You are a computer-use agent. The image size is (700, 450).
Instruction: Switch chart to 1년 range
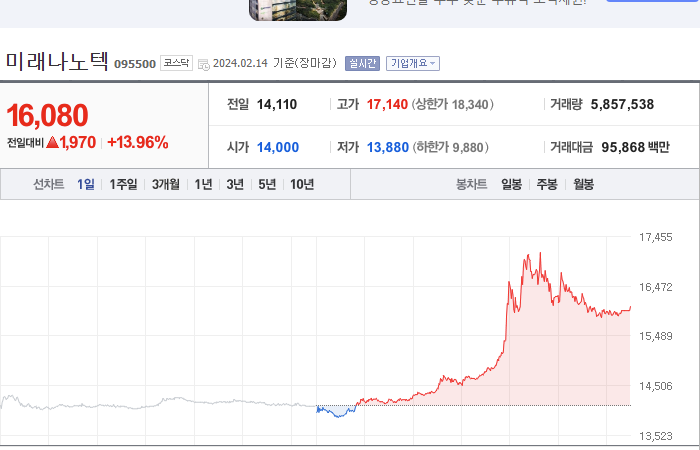(x=204, y=184)
